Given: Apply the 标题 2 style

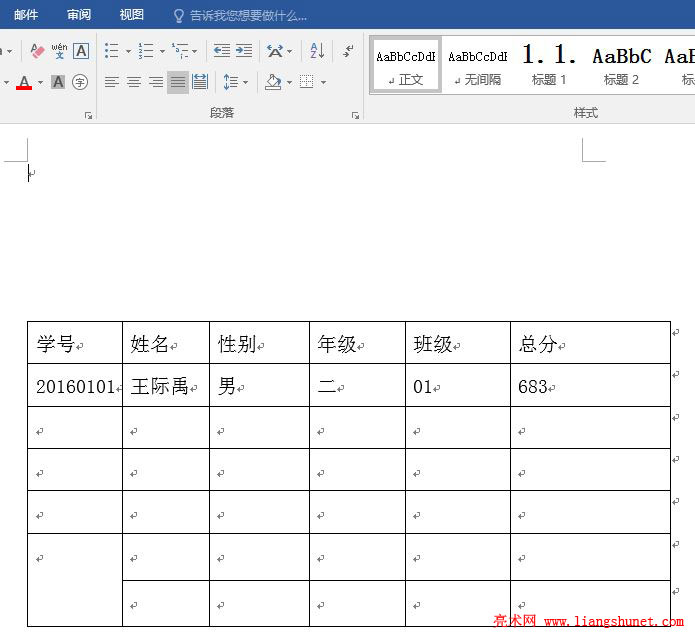Looking at the screenshot, I should [621, 65].
